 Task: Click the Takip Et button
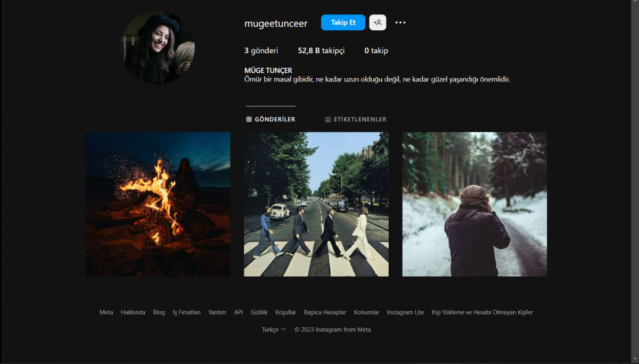click(343, 22)
